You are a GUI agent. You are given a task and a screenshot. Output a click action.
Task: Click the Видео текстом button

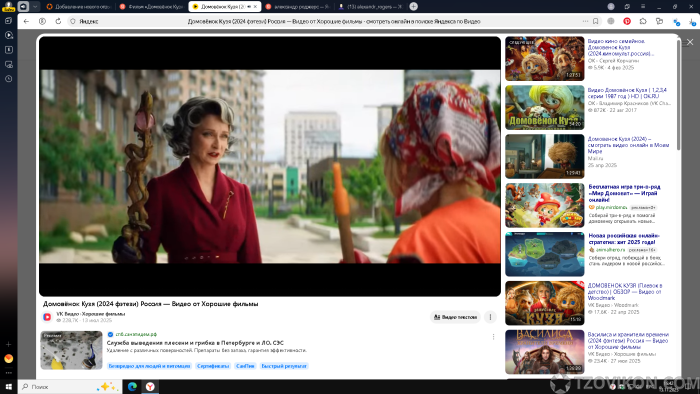455,317
